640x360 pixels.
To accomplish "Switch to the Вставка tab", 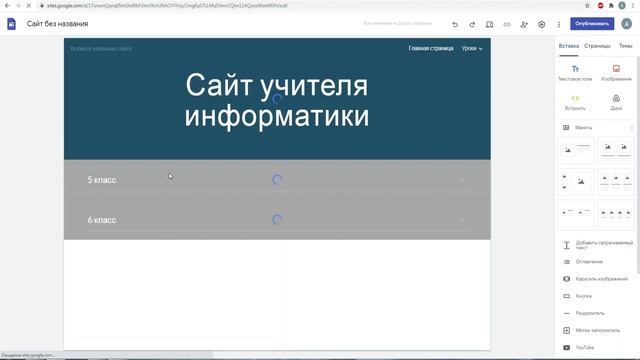I will click(569, 46).
